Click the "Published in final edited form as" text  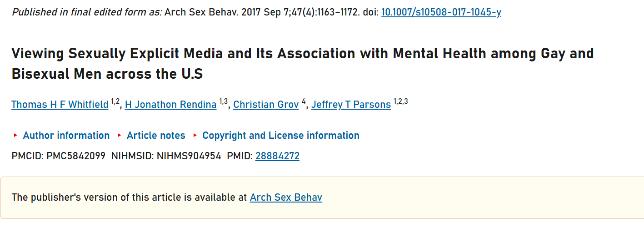click(86, 12)
